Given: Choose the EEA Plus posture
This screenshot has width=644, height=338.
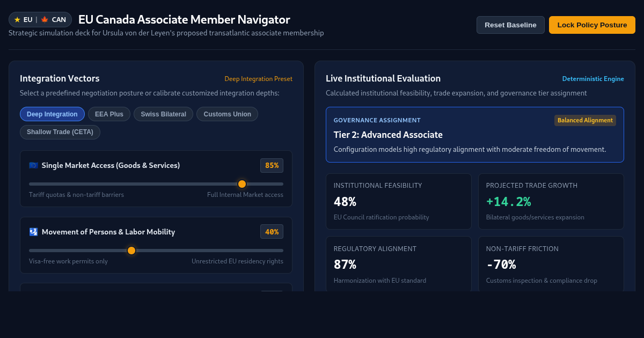Looking at the screenshot, I should 109,114.
